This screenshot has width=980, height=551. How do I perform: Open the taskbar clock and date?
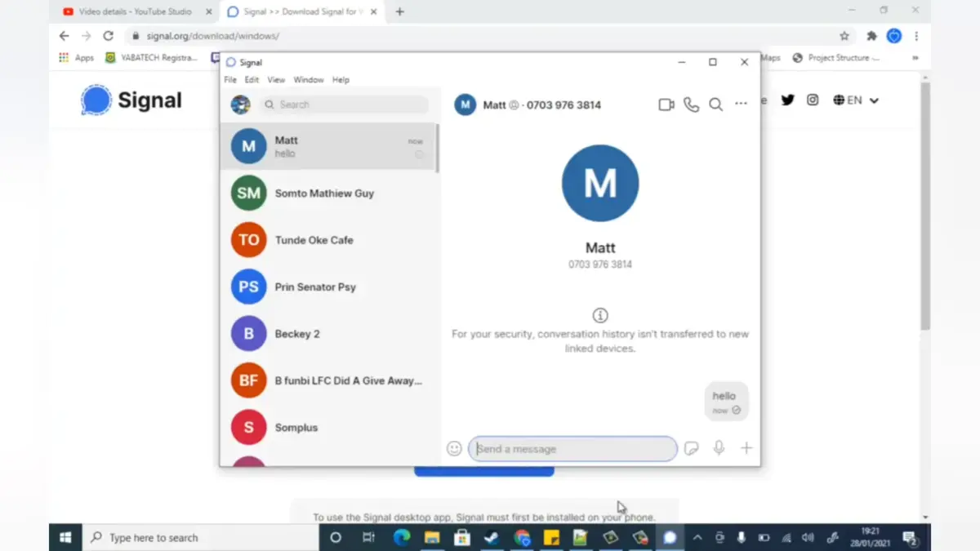point(870,536)
